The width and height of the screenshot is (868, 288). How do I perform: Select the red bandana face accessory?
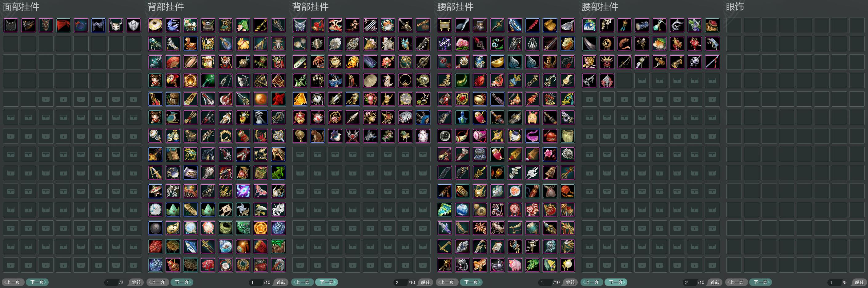[x=63, y=25]
